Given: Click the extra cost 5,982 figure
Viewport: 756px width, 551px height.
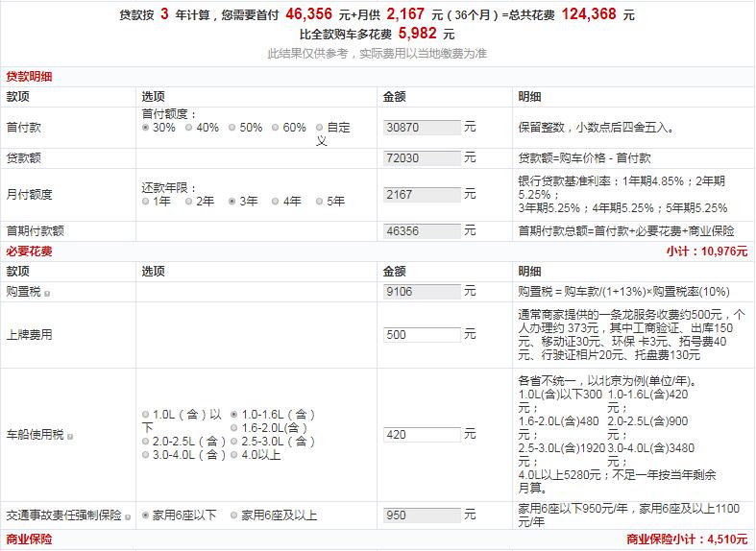Looking at the screenshot, I should pyautogui.click(x=418, y=34).
